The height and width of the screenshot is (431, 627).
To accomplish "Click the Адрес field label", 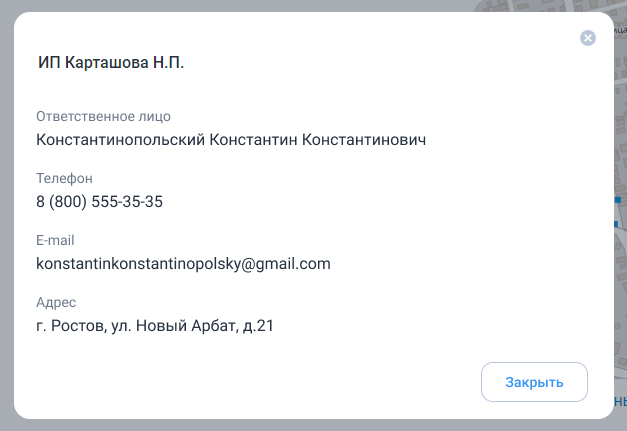I will (x=56, y=302).
